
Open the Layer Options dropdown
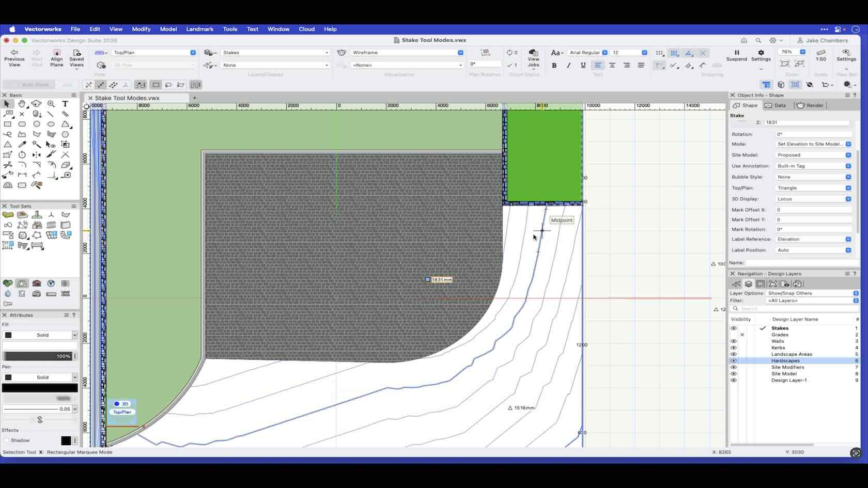pyautogui.click(x=813, y=293)
